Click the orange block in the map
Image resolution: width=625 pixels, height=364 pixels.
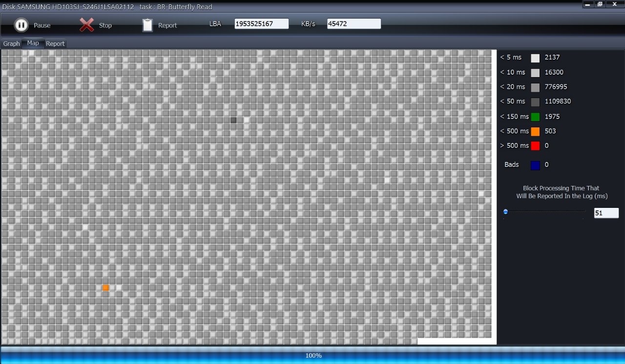105,288
